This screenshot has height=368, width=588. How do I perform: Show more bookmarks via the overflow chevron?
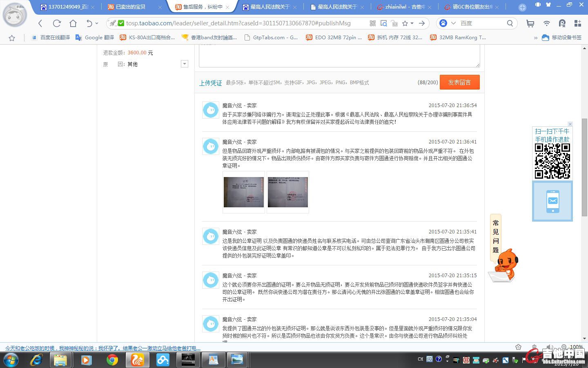pos(536,38)
